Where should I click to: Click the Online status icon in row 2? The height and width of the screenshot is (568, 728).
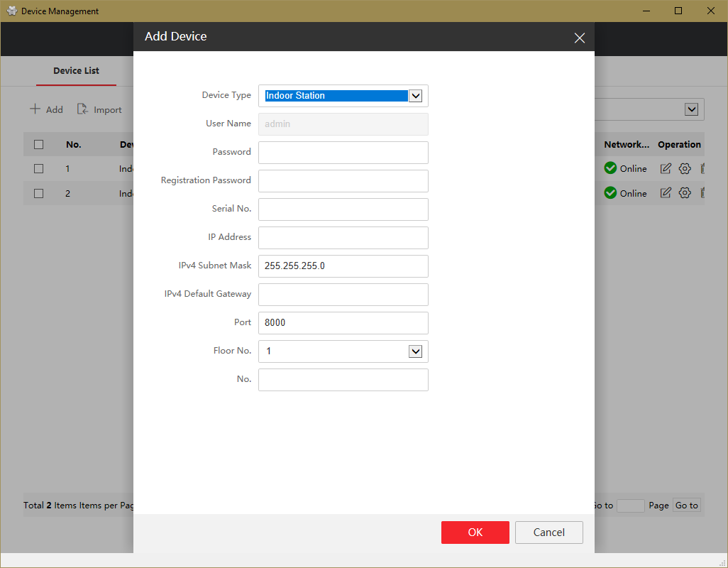coord(610,192)
